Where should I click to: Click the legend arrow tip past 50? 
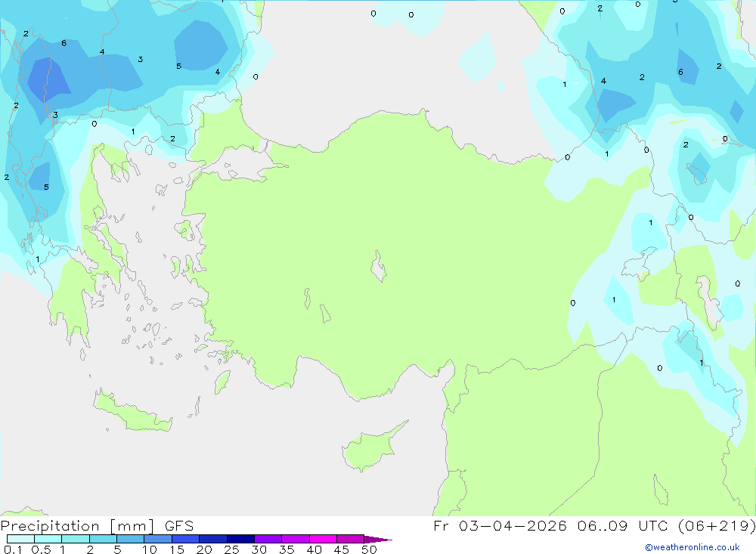(x=379, y=540)
